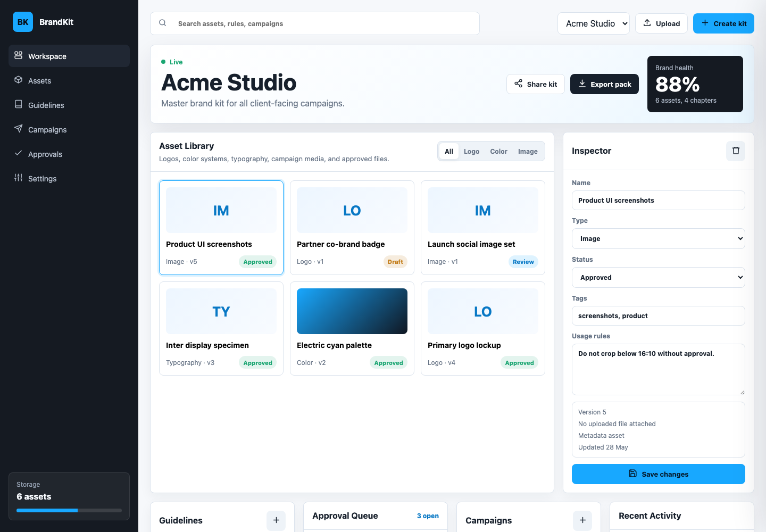Go to Campaigns in the sidebar
766x532 pixels.
click(69, 129)
